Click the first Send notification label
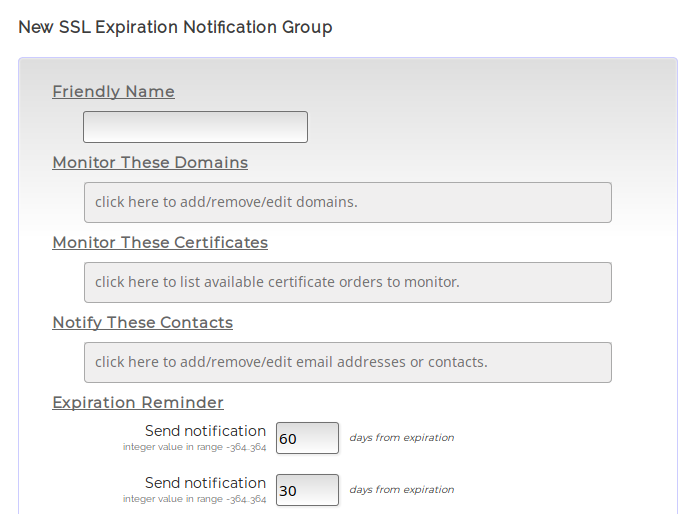 205,431
